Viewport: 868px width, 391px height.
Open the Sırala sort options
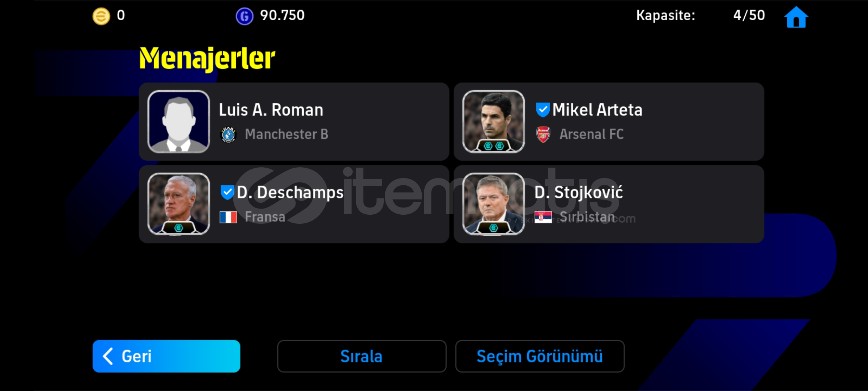[x=362, y=356]
